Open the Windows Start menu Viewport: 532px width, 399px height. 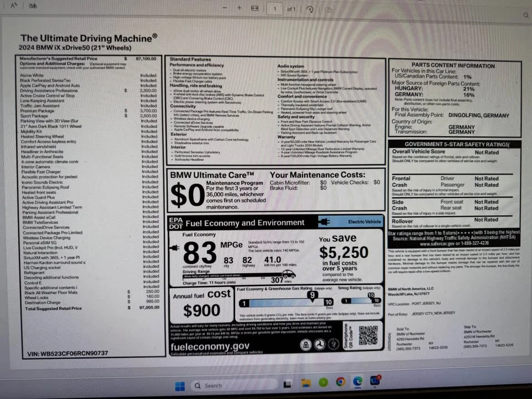coord(180,386)
